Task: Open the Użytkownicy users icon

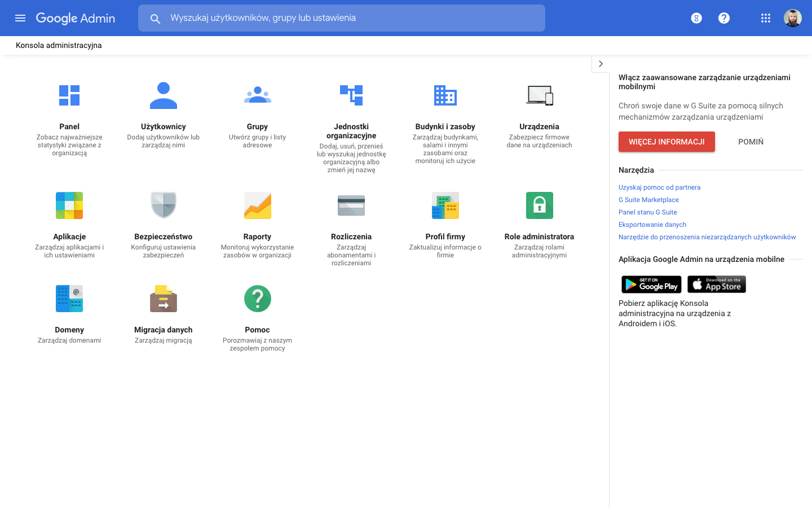Action: tap(164, 95)
